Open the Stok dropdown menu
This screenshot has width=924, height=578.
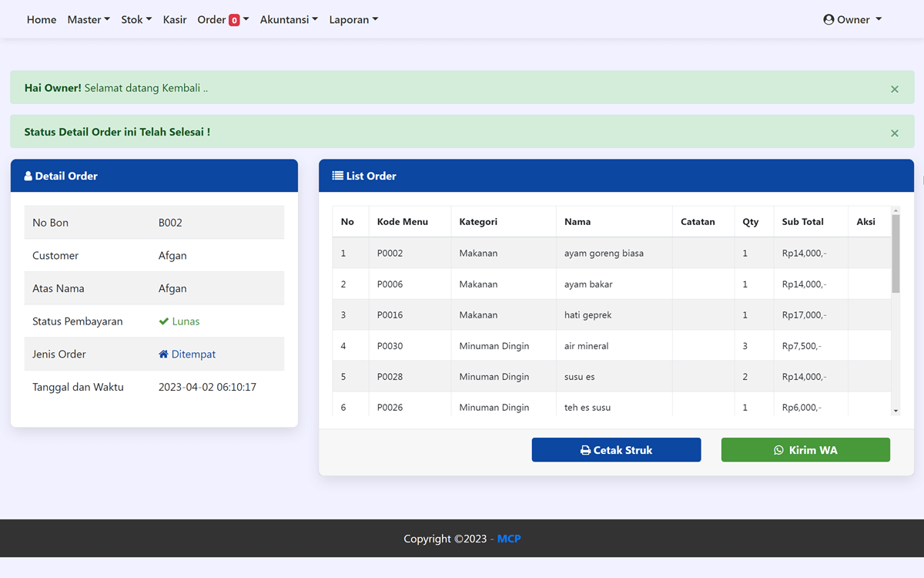click(136, 20)
